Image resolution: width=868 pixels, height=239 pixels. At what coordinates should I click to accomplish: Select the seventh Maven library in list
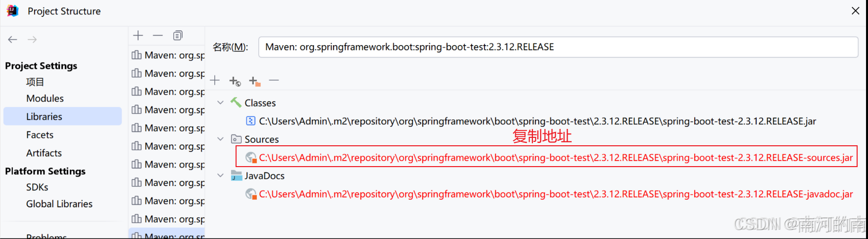click(167, 164)
